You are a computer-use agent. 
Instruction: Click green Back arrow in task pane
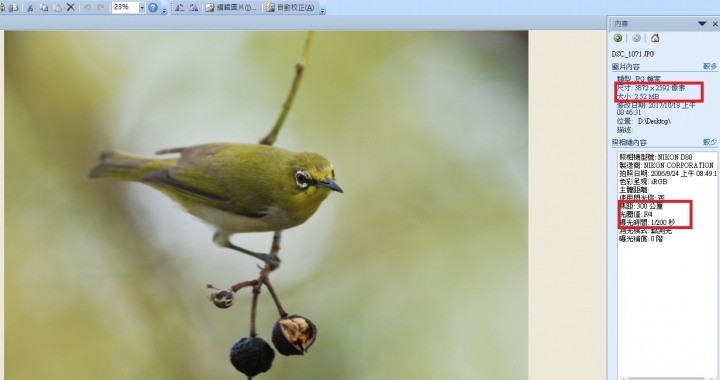tap(618, 38)
